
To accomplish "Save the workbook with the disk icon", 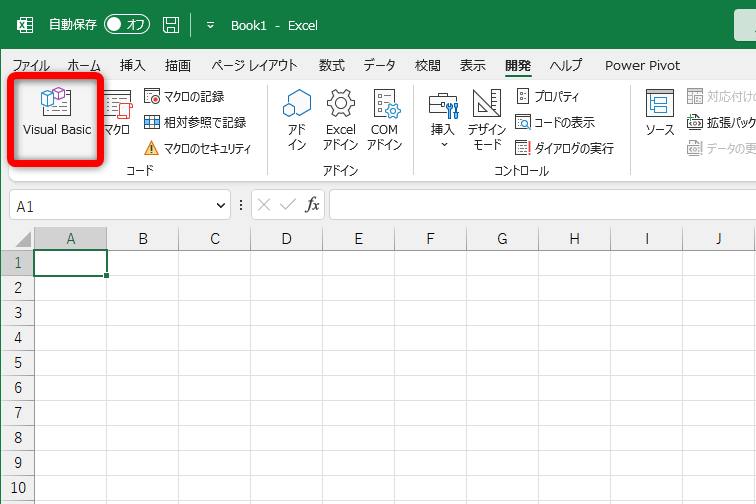I will click(x=171, y=25).
